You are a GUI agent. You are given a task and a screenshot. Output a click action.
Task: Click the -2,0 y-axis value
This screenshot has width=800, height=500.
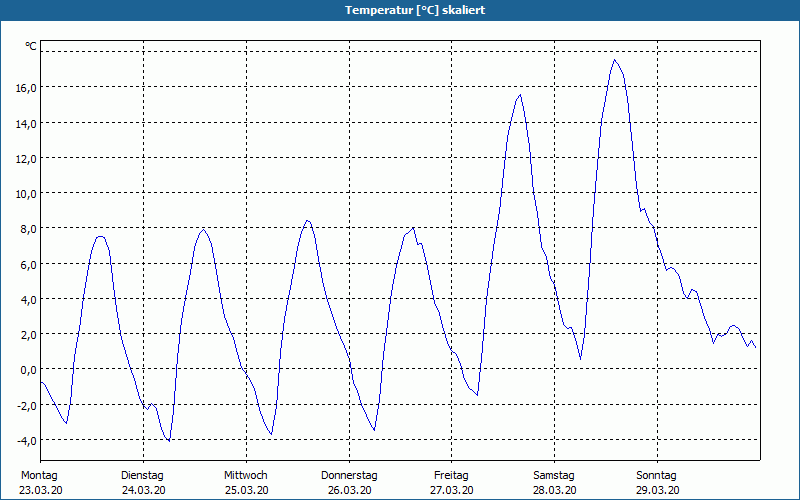[x=27, y=406]
